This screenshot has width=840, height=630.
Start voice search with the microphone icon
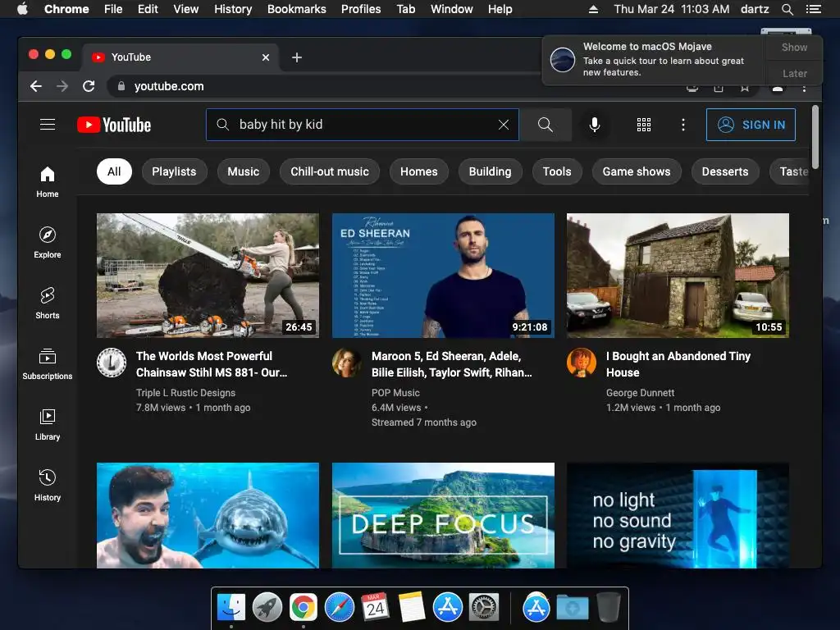click(594, 125)
